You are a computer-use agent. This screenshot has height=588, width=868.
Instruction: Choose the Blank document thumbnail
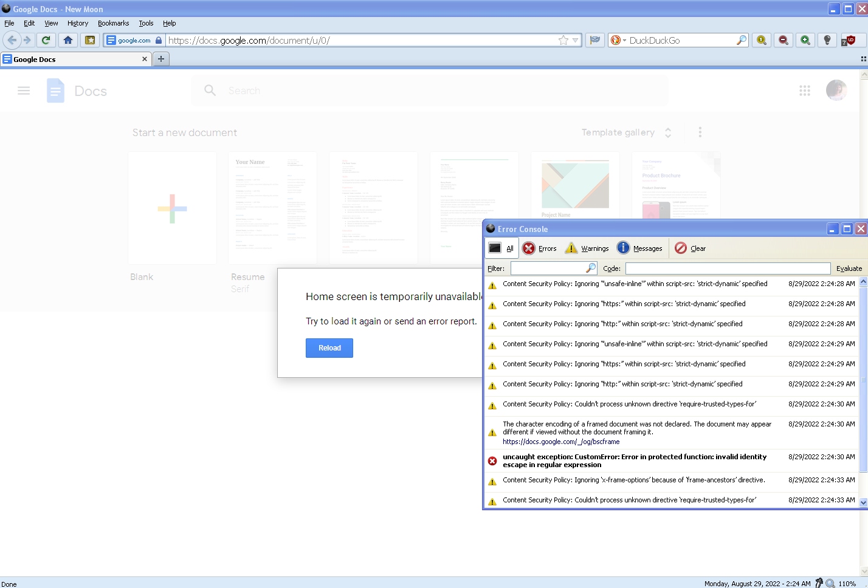172,208
